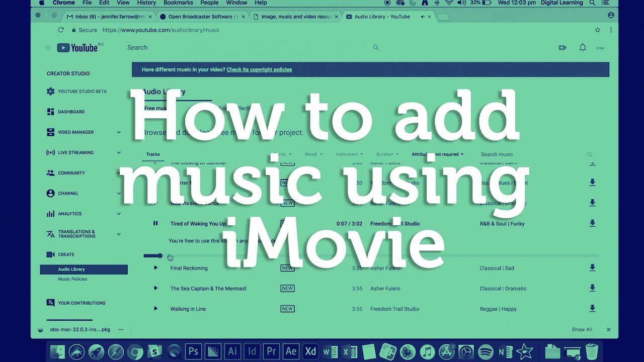Open Spotify from the dock
644x362 pixels.
(x=486, y=351)
